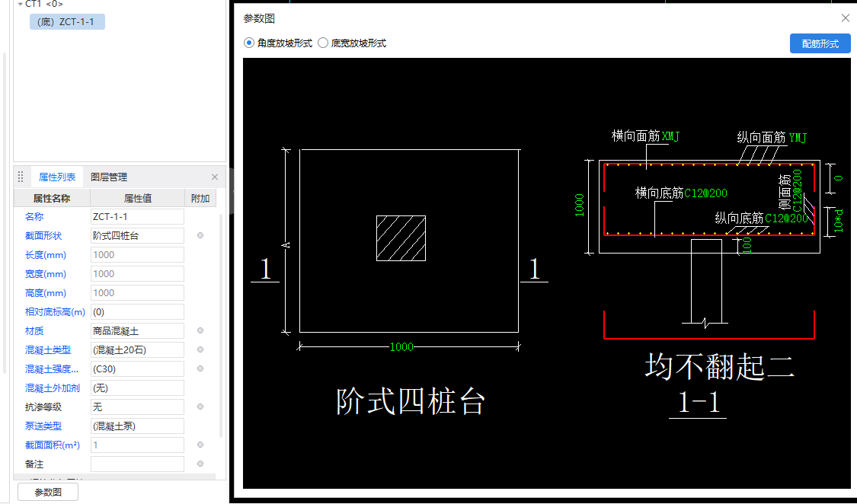
Task: Open the 参数图 button below properties
Action: pyautogui.click(x=48, y=492)
